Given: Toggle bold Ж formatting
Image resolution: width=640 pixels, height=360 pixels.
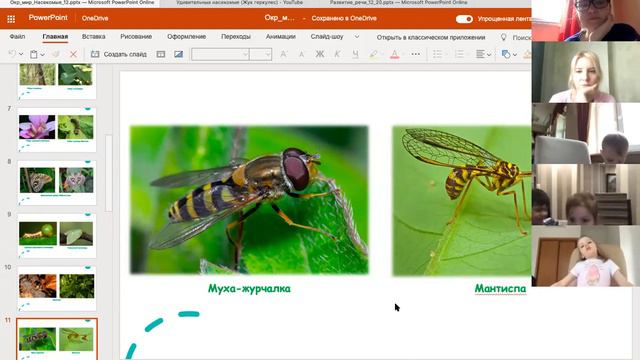Looking at the screenshot, I should click(x=320, y=54).
